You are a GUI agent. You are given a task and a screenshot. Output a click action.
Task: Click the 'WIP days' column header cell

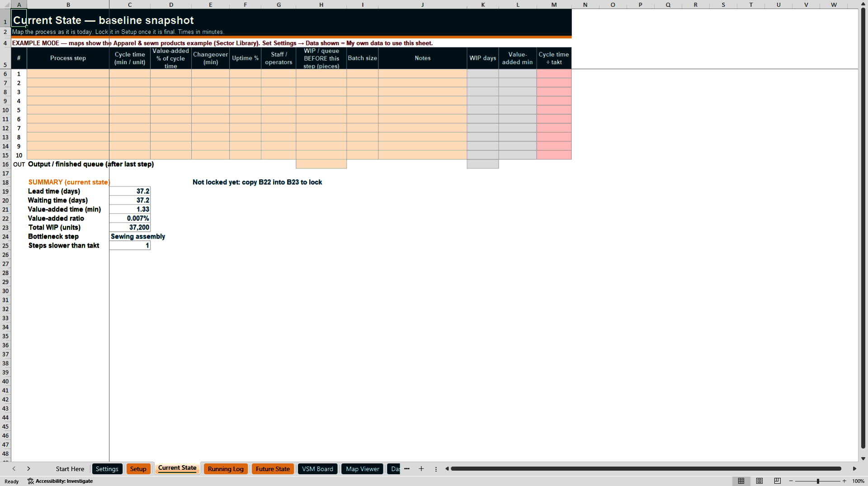(x=483, y=58)
